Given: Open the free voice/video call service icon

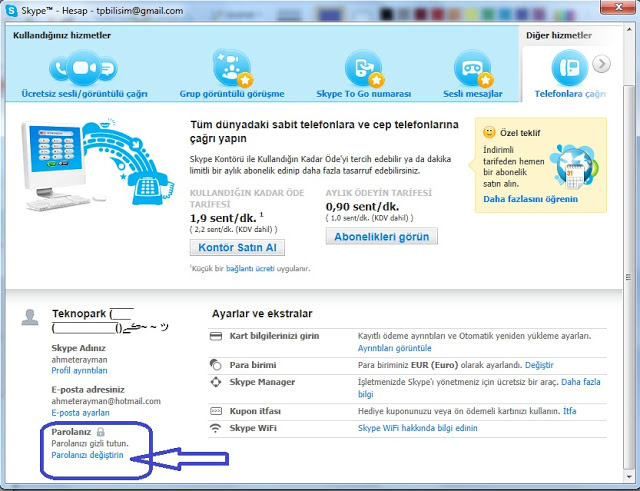Looking at the screenshot, I should click(83, 68).
